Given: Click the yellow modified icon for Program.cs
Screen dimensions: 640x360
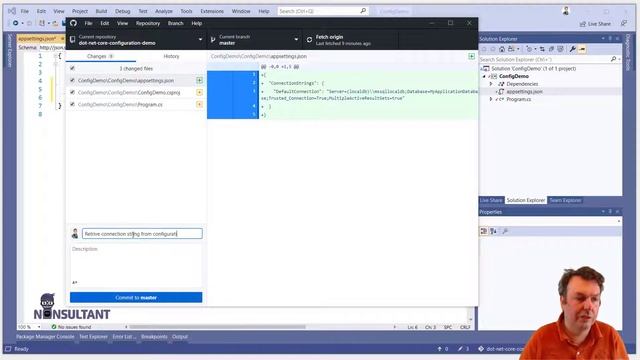Looking at the screenshot, I should click(x=199, y=104).
